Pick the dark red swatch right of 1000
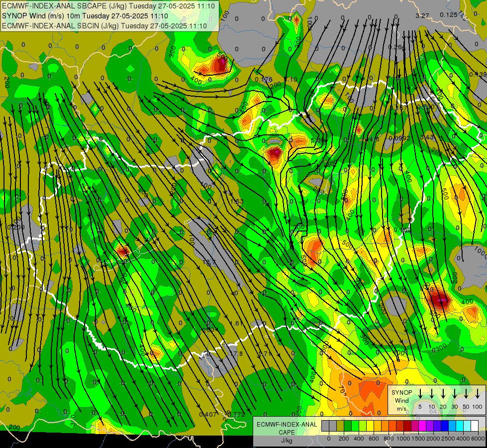The image size is (487, 448). (x=407, y=426)
